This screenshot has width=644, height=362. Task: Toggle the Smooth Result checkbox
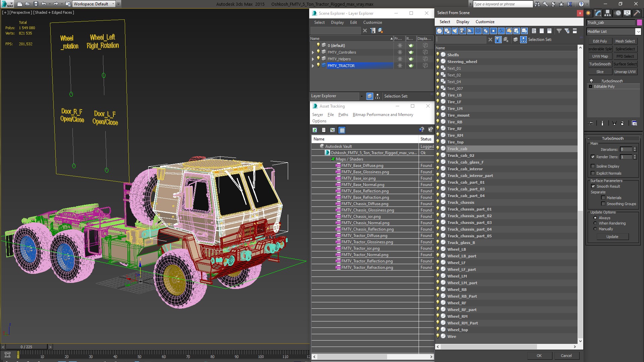[x=593, y=186]
